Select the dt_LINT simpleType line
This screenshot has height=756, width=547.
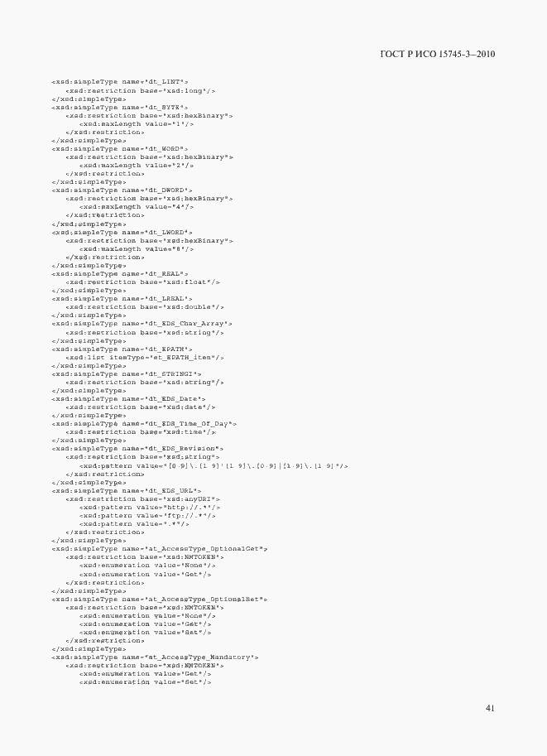(120, 82)
